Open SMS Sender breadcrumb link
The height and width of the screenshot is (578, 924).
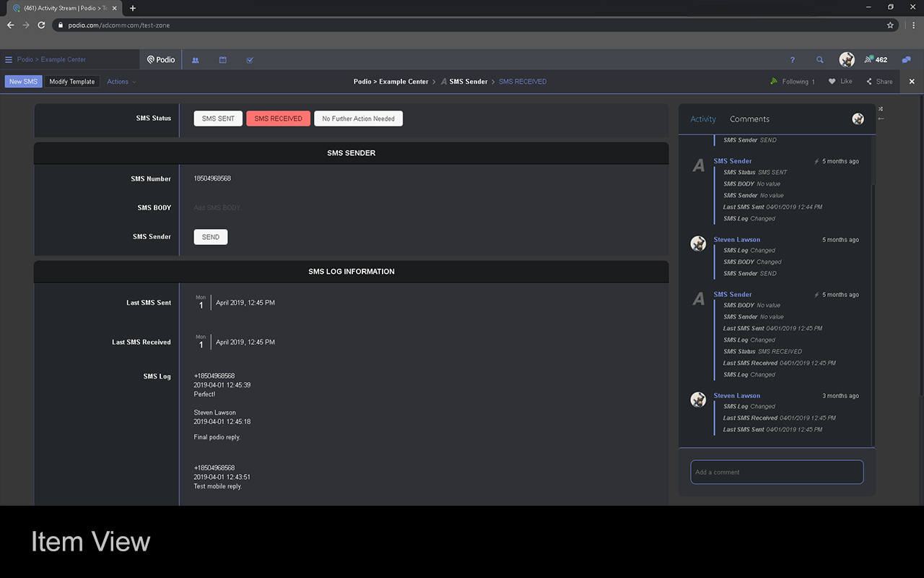(468, 82)
